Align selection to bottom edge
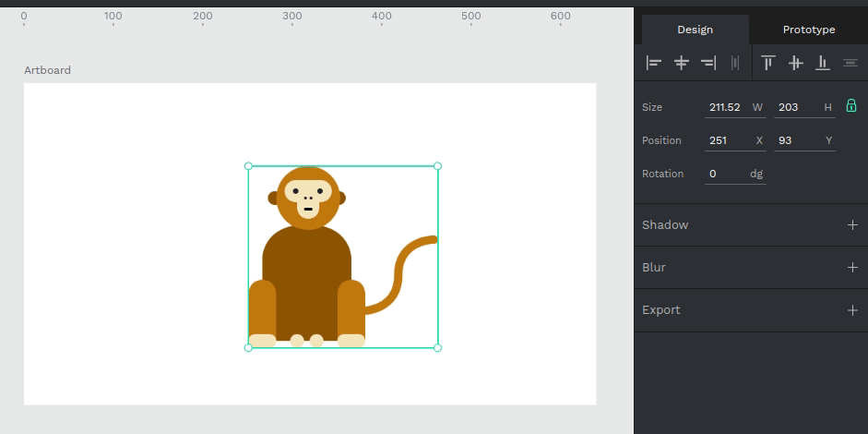The height and width of the screenshot is (434, 868). coord(823,63)
